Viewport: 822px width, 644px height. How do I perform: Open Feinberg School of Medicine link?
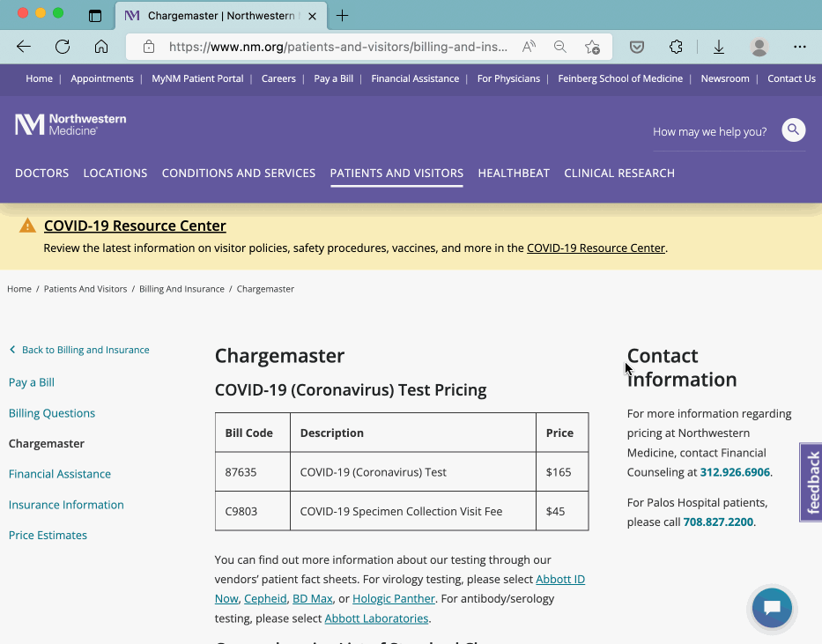point(620,78)
